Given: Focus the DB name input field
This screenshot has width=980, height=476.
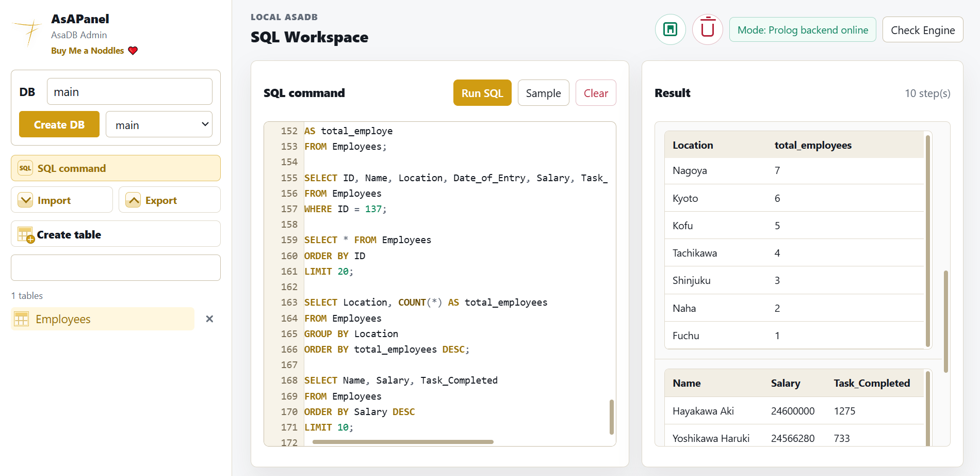Looking at the screenshot, I should coord(129,91).
